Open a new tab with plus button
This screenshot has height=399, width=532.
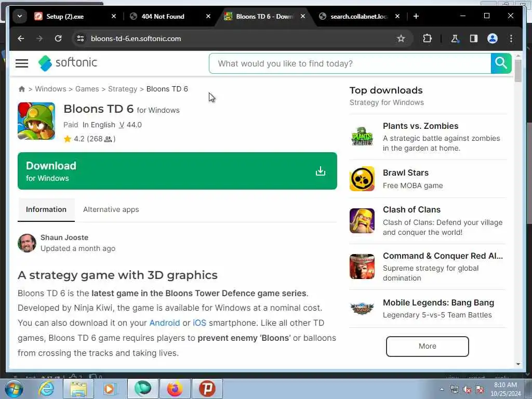416,16
